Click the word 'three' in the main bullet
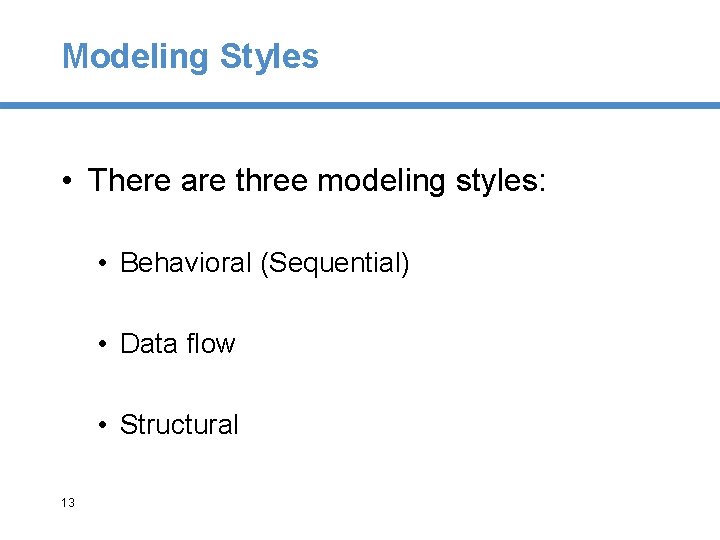720x540 pixels. point(271,180)
